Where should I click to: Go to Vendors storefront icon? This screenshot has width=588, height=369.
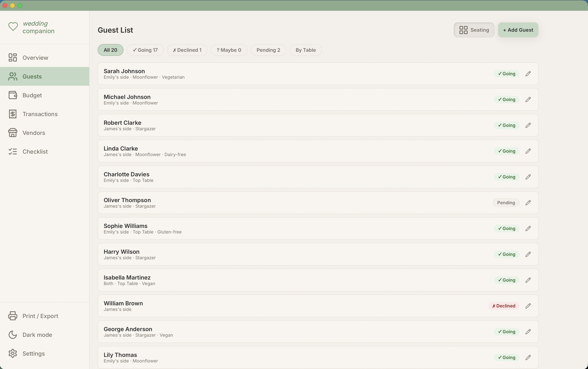click(x=13, y=133)
